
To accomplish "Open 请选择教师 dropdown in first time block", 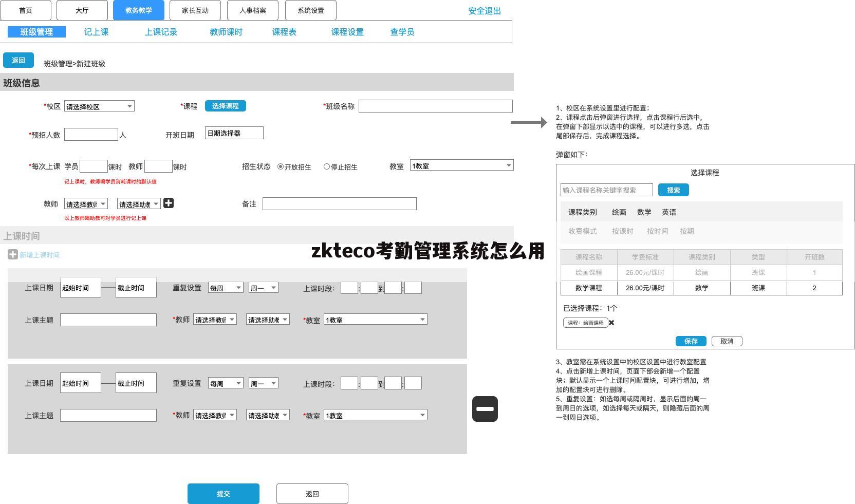I will click(215, 320).
